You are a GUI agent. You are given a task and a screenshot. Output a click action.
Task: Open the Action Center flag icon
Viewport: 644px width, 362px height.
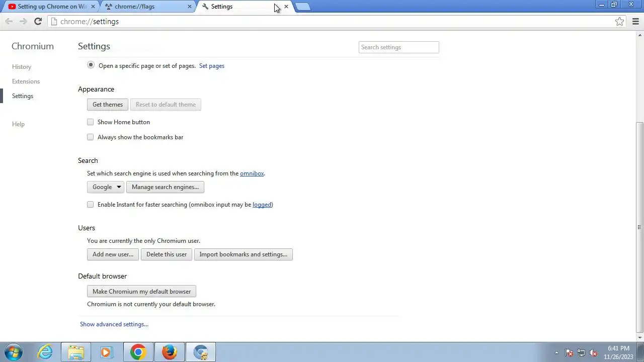point(569,352)
